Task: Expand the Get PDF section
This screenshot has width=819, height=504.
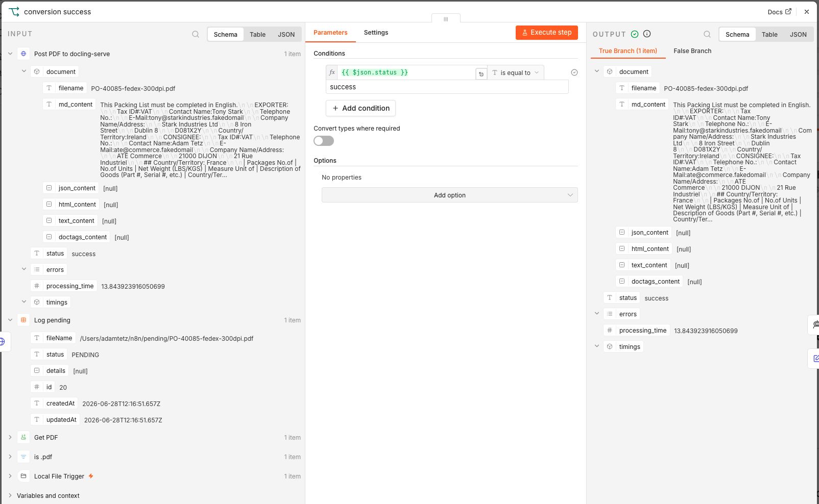Action: tap(10, 437)
